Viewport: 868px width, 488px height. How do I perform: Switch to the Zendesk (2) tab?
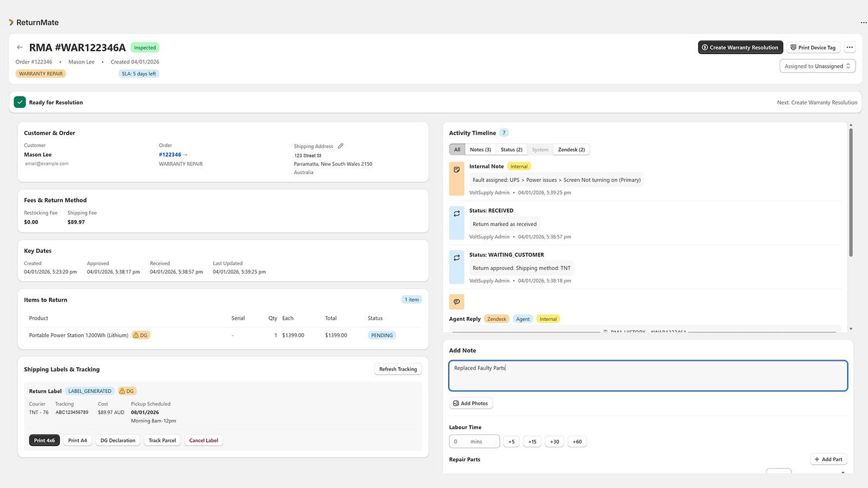pos(571,150)
